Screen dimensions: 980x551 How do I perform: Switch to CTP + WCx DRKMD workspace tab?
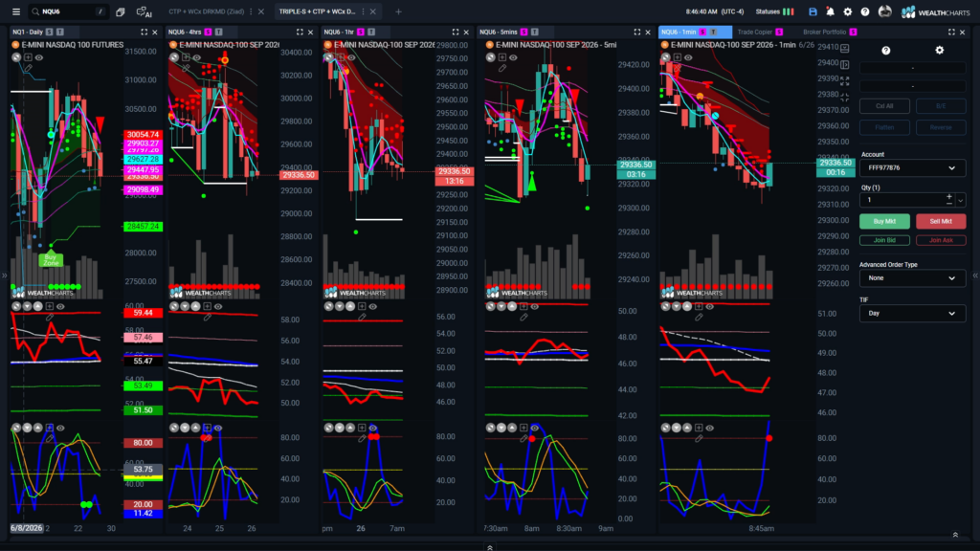point(207,11)
